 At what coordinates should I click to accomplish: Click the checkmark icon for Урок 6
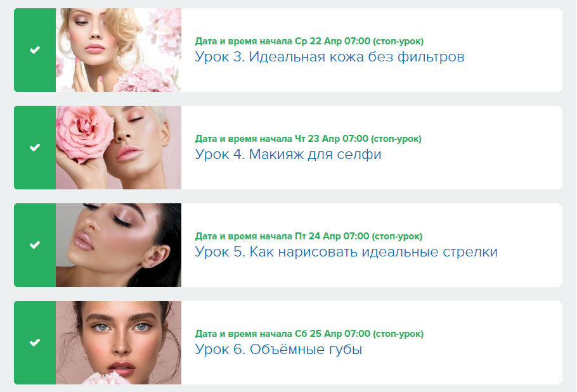35,343
